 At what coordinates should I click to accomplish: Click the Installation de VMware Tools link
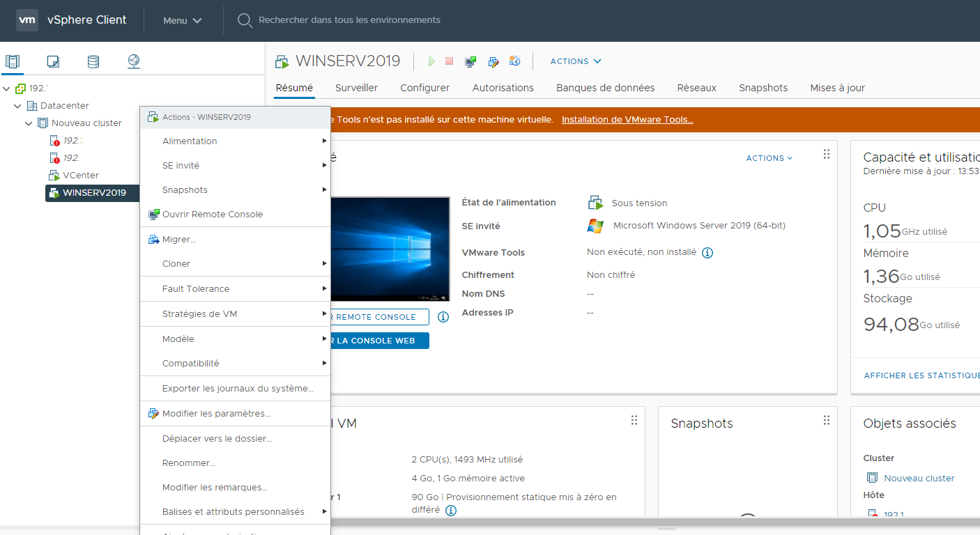627,120
